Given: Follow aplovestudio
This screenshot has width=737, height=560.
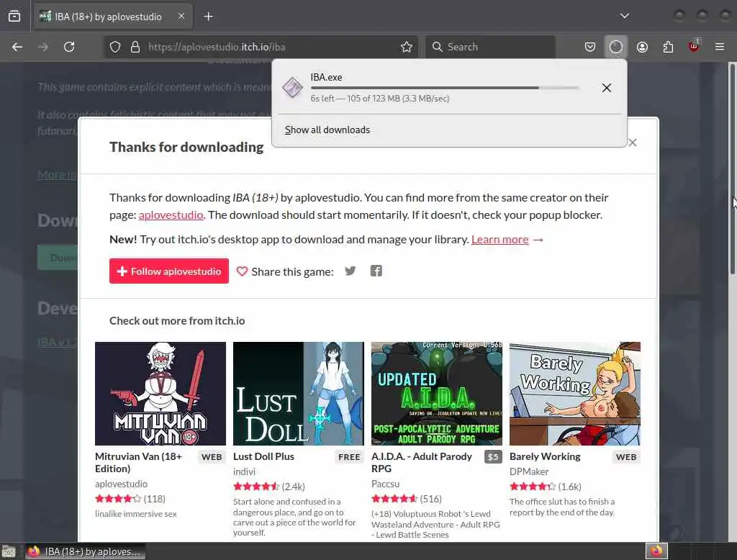Looking at the screenshot, I should [168, 271].
